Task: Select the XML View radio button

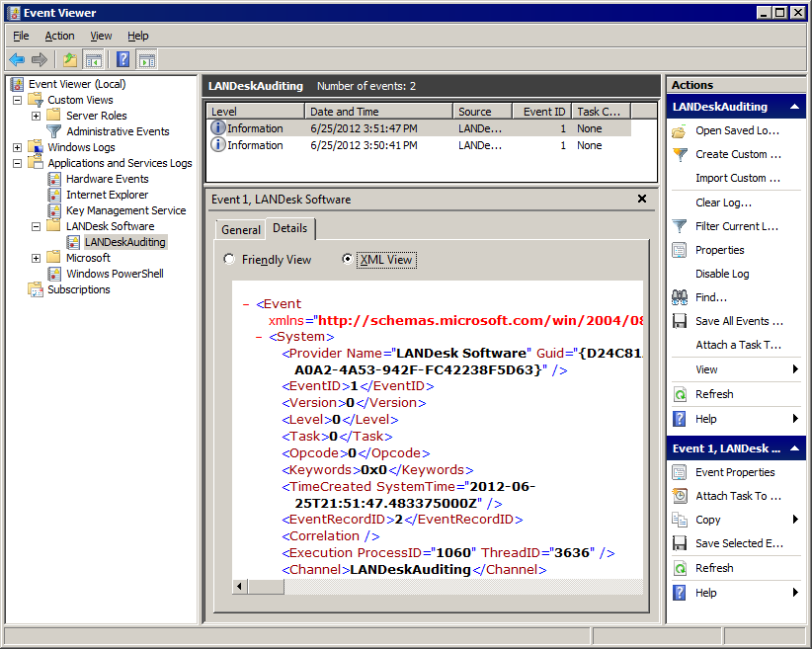Action: coord(348,259)
